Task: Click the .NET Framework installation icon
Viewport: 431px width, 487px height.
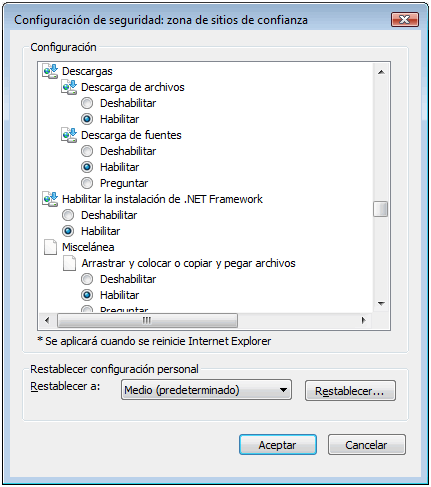Action: click(50, 199)
